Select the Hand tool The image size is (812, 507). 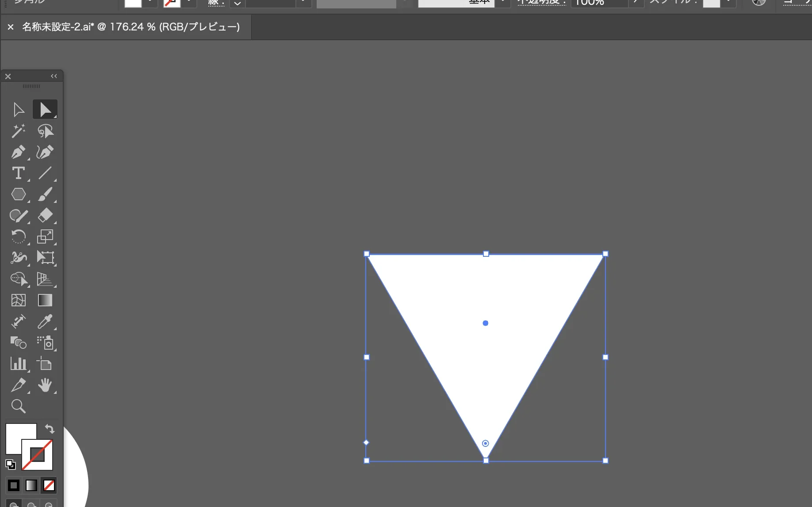click(x=45, y=385)
